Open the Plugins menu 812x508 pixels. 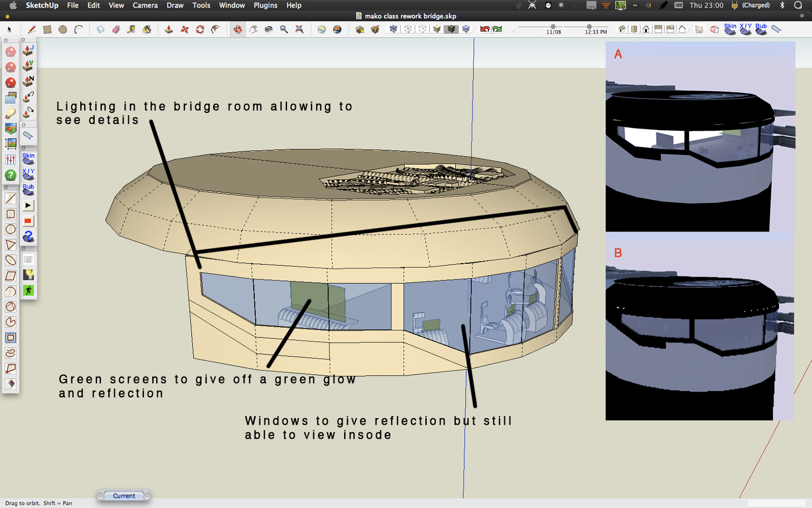[265, 5]
